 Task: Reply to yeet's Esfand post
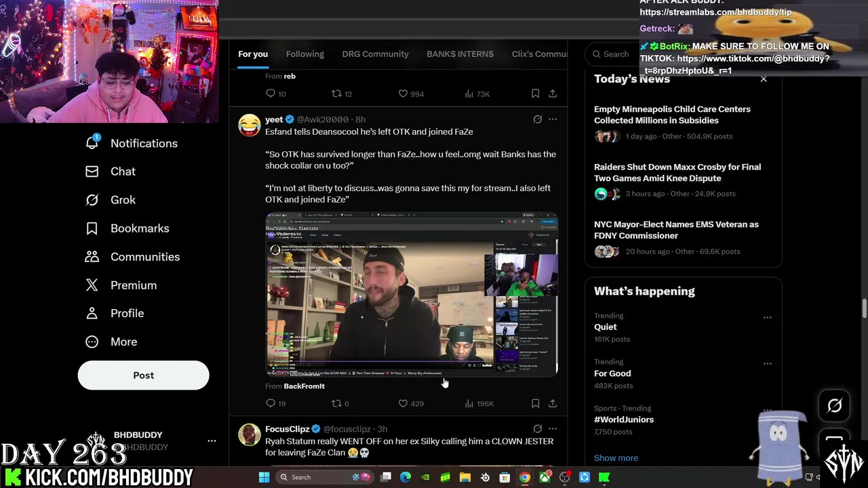coord(271,403)
